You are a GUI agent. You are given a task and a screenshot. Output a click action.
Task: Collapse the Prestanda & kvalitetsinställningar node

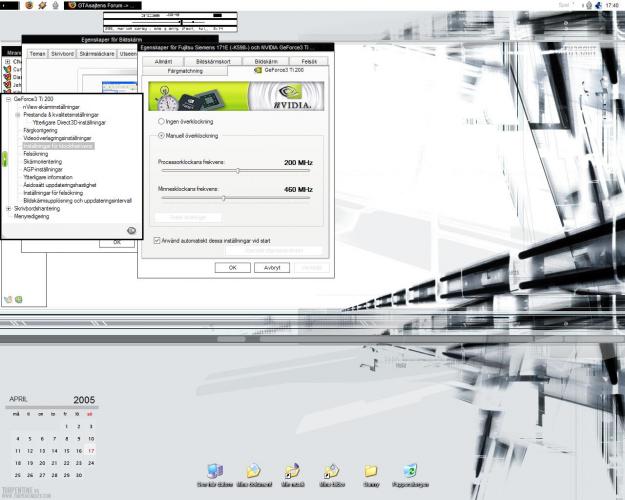pos(17,115)
